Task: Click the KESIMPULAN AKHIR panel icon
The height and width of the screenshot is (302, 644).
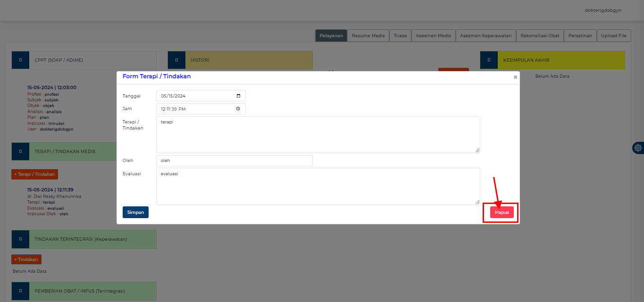Action: pos(489,60)
